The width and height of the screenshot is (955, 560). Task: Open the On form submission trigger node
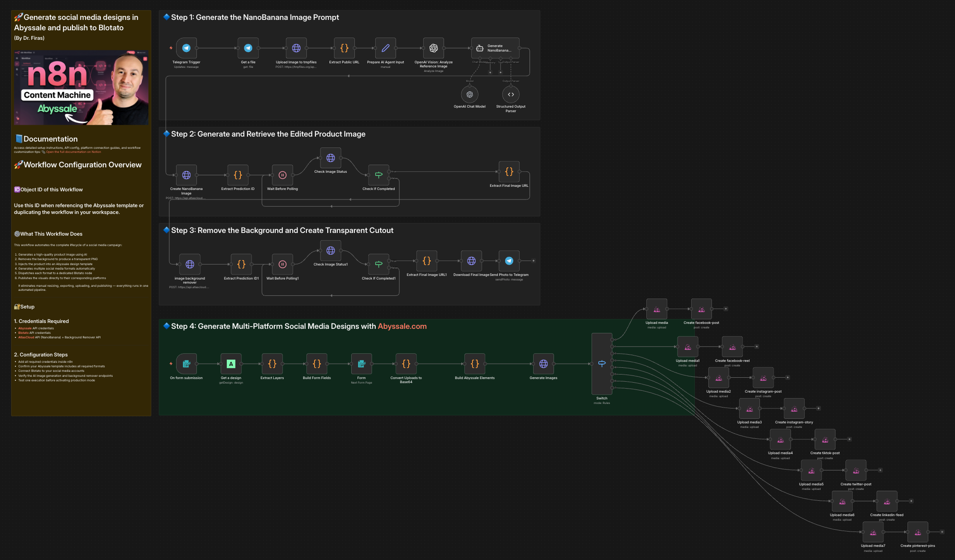tap(186, 364)
